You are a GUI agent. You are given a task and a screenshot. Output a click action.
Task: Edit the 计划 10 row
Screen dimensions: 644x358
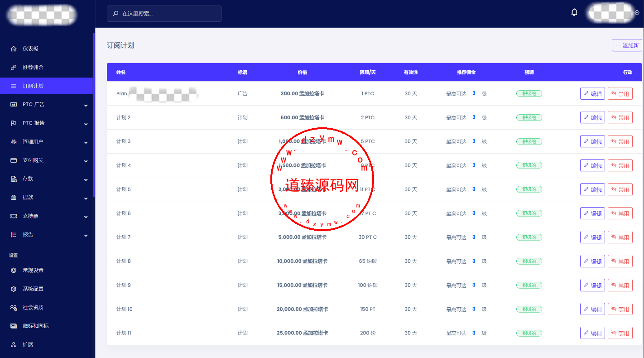592,309
